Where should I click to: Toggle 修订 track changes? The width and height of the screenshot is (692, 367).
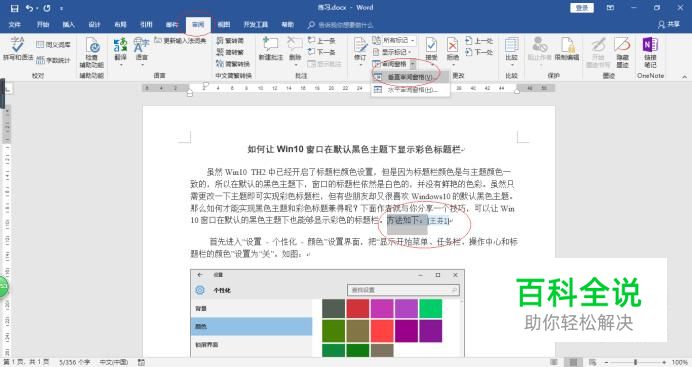coord(360,49)
